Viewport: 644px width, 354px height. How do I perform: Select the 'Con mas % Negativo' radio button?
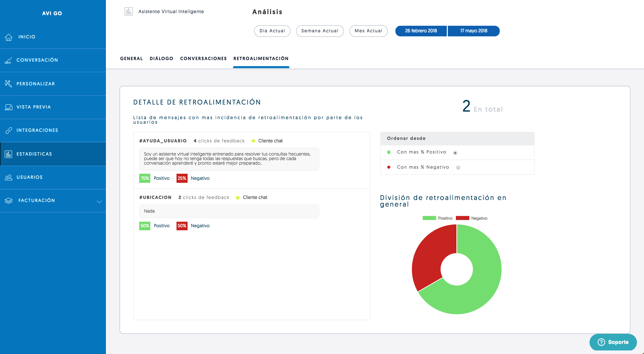(458, 167)
